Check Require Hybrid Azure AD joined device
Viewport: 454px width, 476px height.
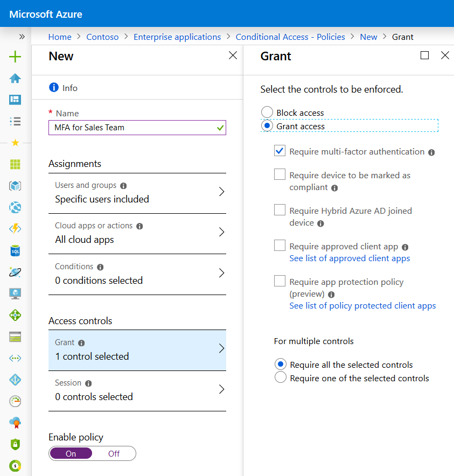click(280, 210)
